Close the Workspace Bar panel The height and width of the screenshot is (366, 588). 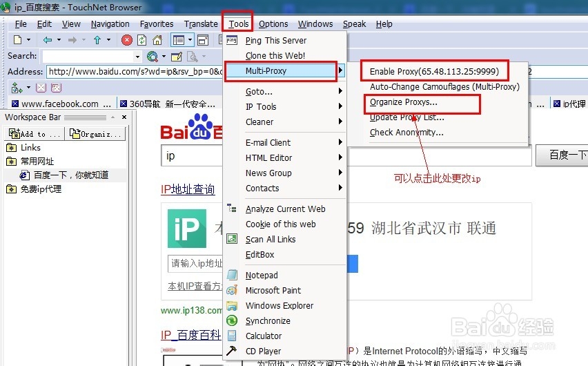pyautogui.click(x=124, y=117)
